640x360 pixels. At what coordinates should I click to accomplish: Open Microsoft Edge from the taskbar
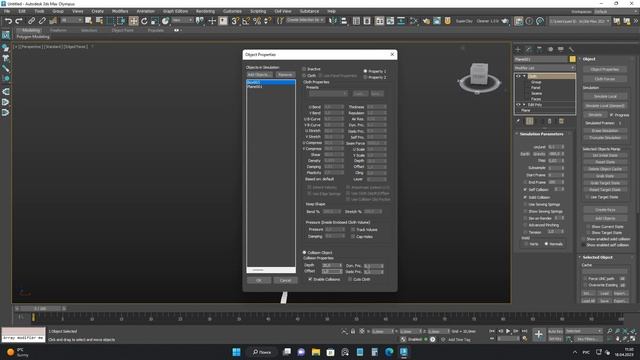click(389, 352)
